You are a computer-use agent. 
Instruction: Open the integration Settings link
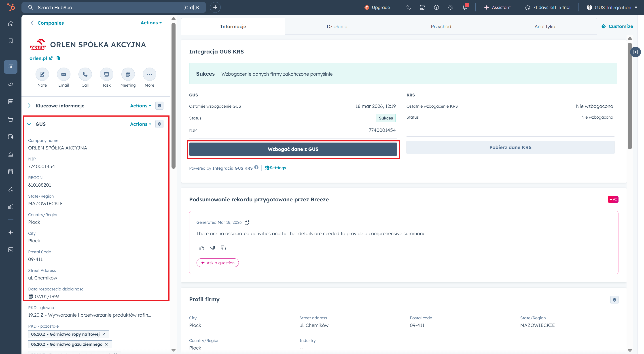click(x=275, y=168)
